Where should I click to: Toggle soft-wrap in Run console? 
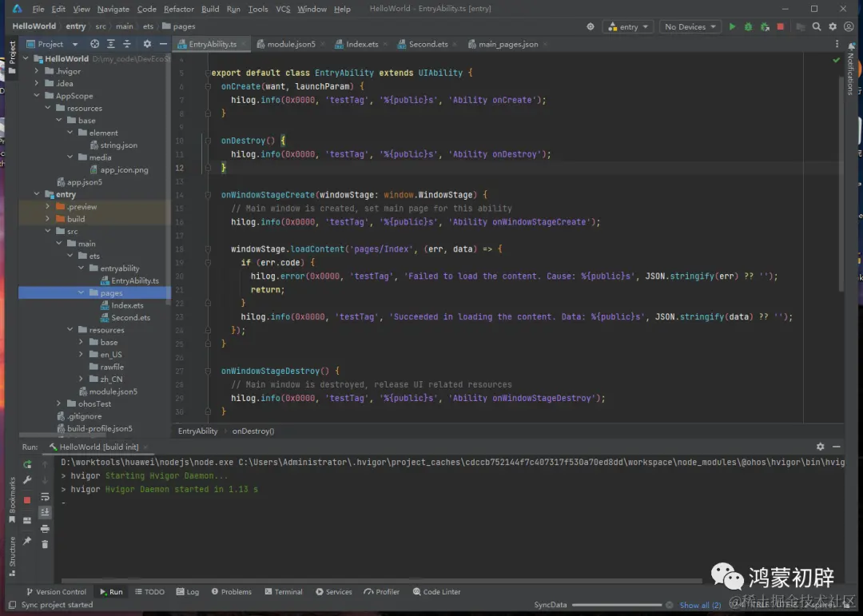[x=45, y=497]
